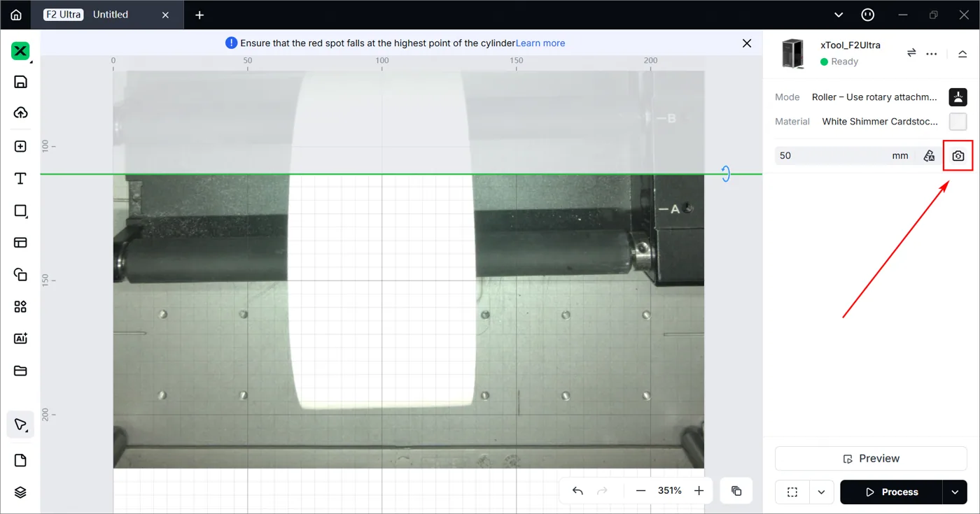
Task: Select the Untitled project tab
Action: [x=111, y=15]
